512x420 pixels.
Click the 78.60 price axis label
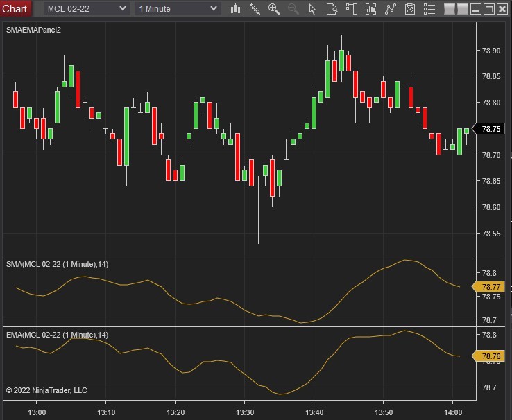491,207
